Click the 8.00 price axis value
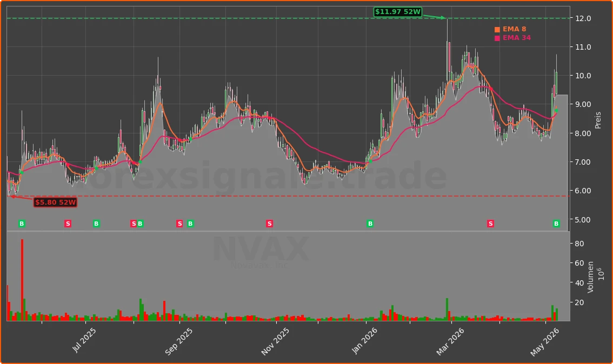 pyautogui.click(x=583, y=133)
